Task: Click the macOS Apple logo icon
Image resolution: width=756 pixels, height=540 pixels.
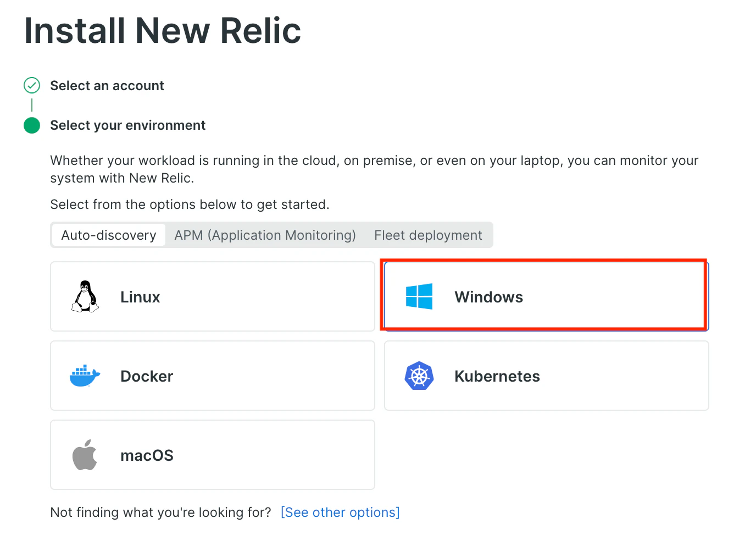Action: click(x=85, y=455)
